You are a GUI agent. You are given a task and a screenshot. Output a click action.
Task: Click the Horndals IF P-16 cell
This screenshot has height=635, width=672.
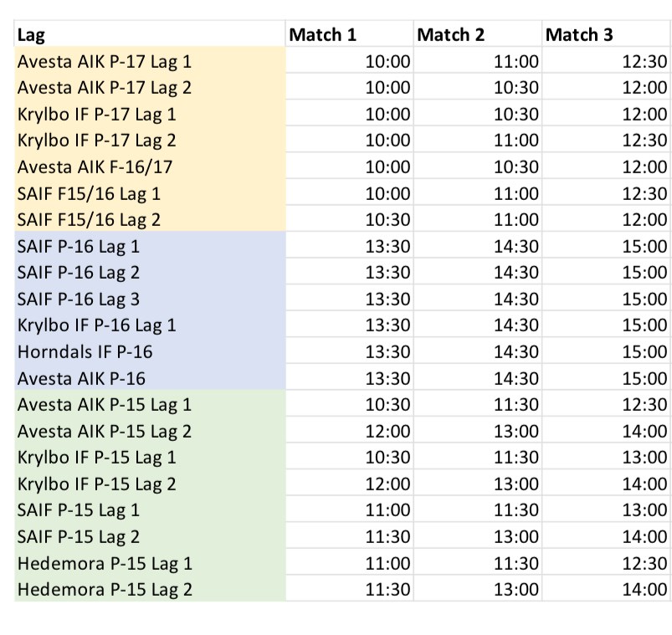[151, 352]
